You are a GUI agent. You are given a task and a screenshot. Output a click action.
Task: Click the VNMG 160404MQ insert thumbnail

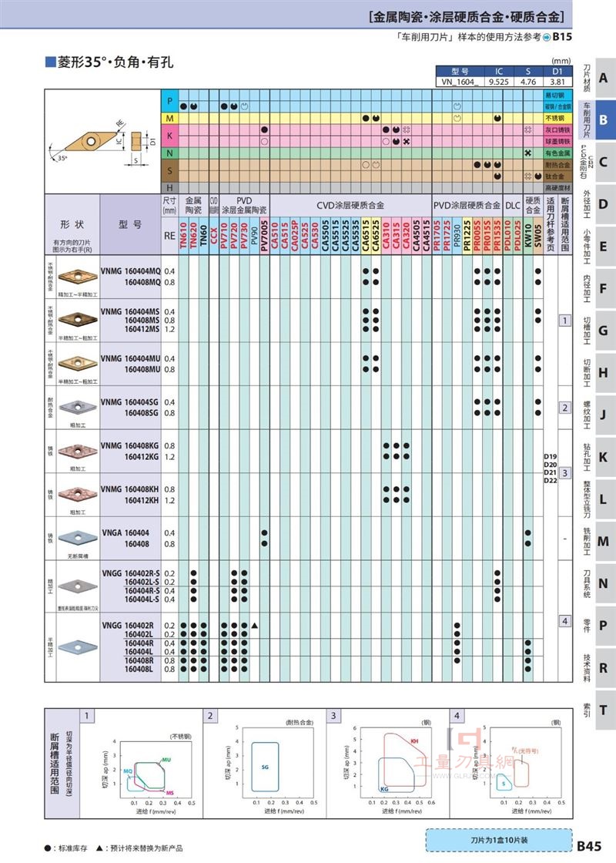point(78,275)
